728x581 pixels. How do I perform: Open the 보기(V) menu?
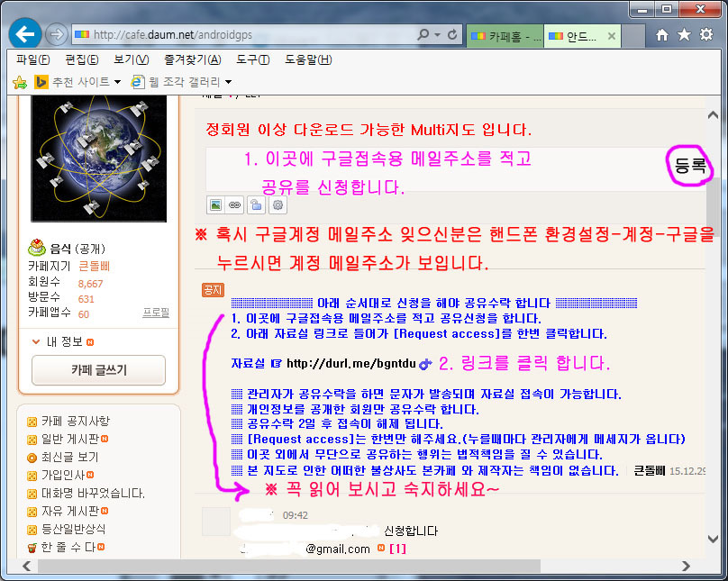point(131,59)
